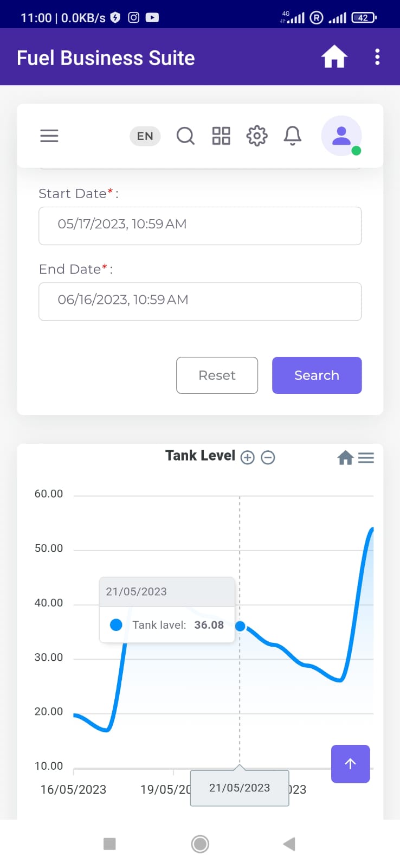Open the chart export menu icon

[366, 458]
